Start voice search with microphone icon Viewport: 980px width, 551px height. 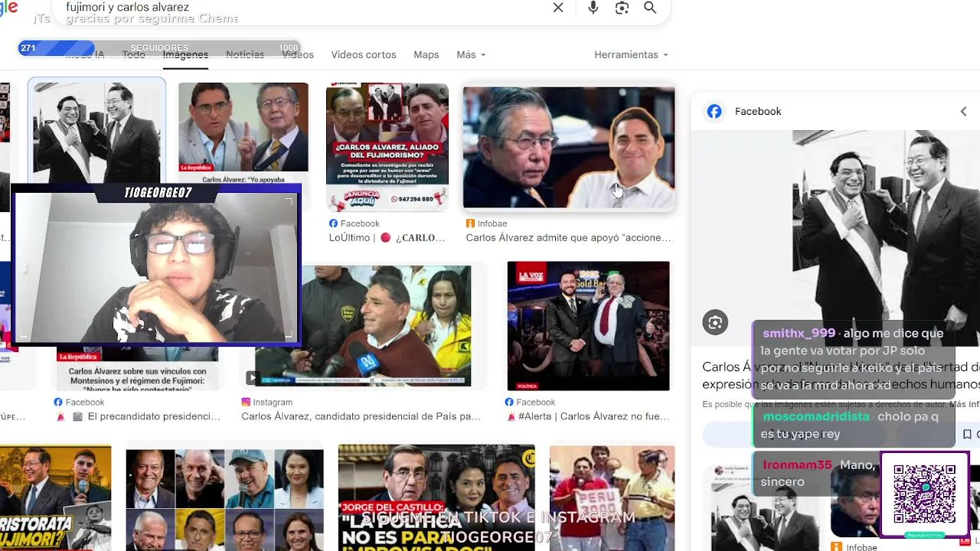(593, 8)
